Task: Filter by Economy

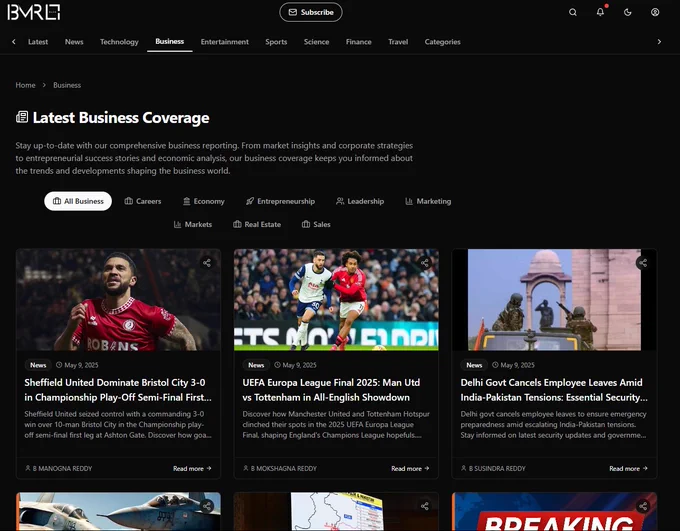Action: (203, 201)
